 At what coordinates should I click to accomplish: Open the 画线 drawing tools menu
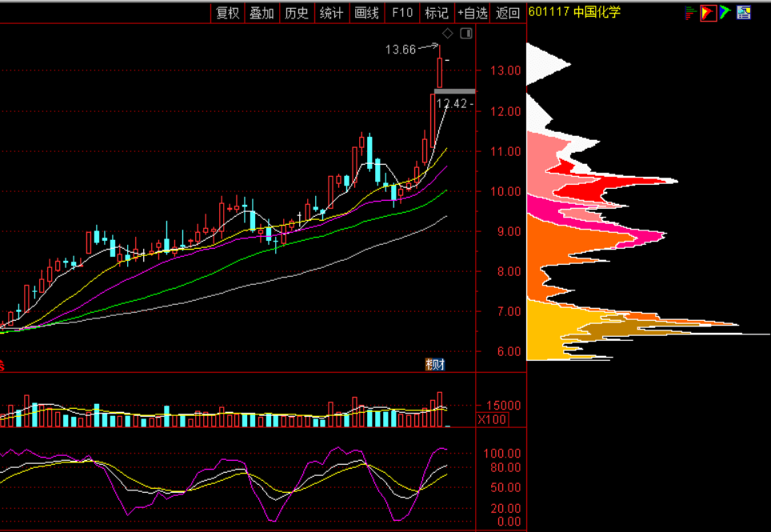366,13
